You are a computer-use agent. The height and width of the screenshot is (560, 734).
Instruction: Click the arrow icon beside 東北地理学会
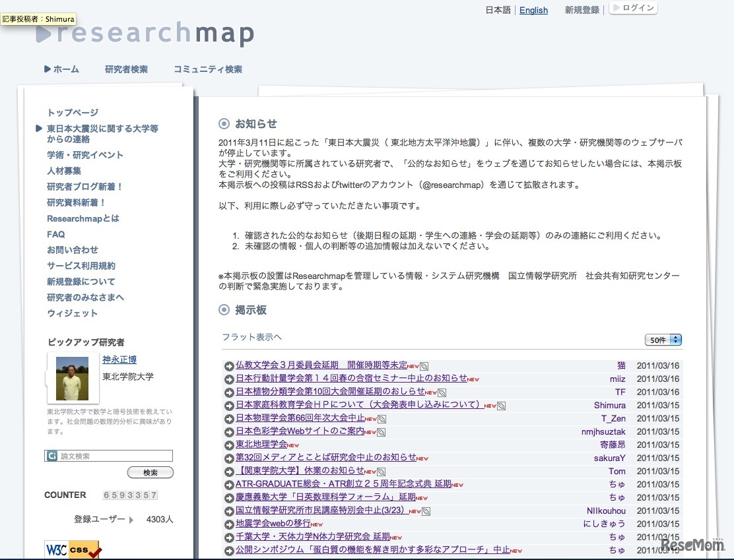(x=229, y=445)
